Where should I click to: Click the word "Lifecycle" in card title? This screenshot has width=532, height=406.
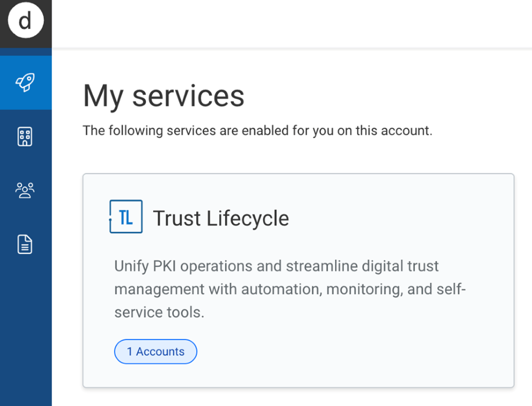pyautogui.click(x=247, y=218)
